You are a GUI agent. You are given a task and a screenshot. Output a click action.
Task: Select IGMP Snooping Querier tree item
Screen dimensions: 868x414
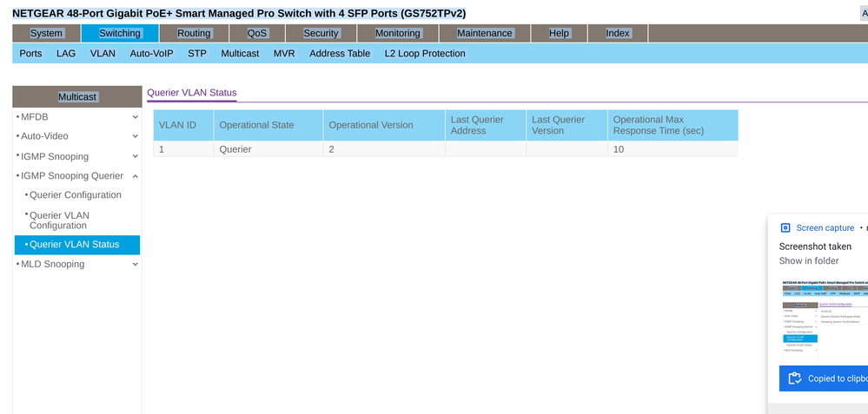(x=72, y=176)
